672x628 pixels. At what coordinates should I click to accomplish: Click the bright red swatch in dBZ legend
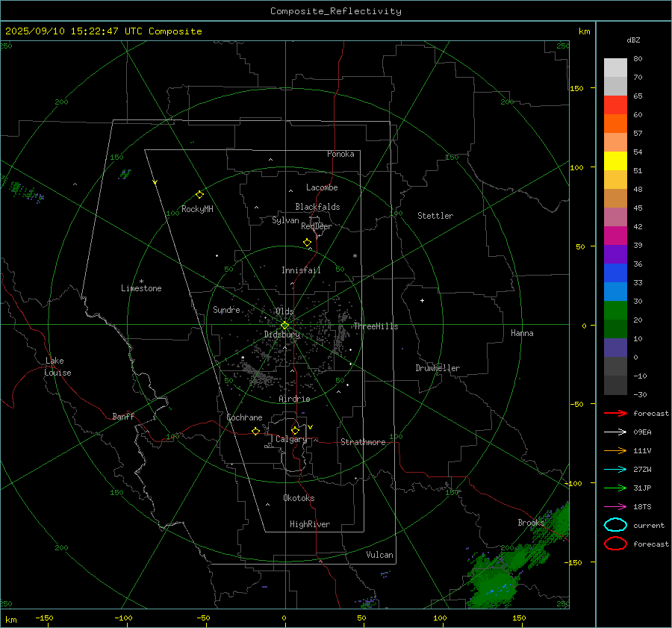(615, 105)
